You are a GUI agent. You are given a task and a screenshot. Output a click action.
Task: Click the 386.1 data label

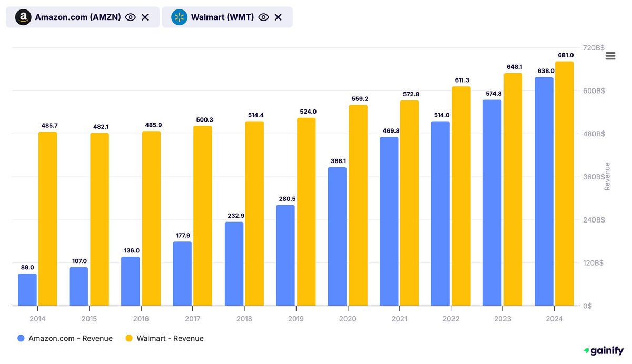338,161
